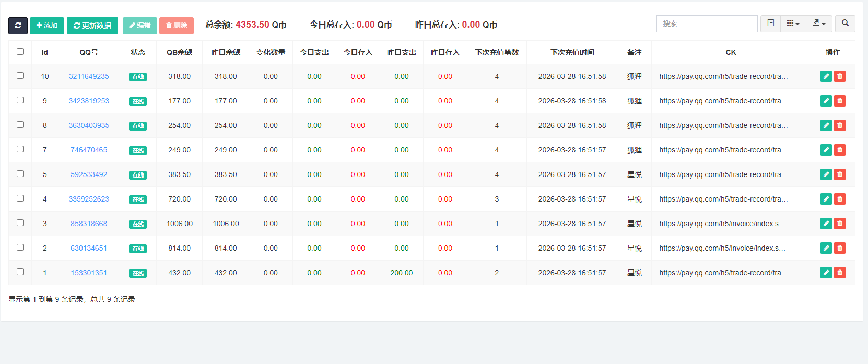Click the dark refresh icon button
Viewport: 868px width, 364px height.
(18, 26)
